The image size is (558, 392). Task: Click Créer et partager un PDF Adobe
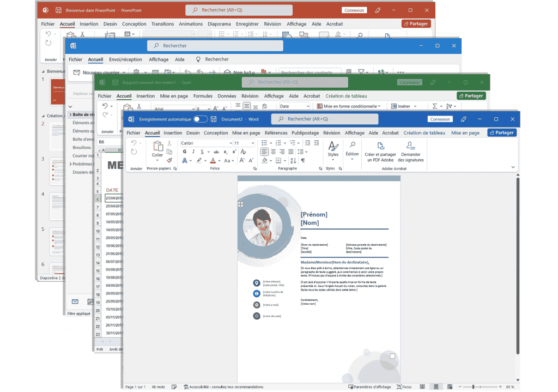coord(380,152)
